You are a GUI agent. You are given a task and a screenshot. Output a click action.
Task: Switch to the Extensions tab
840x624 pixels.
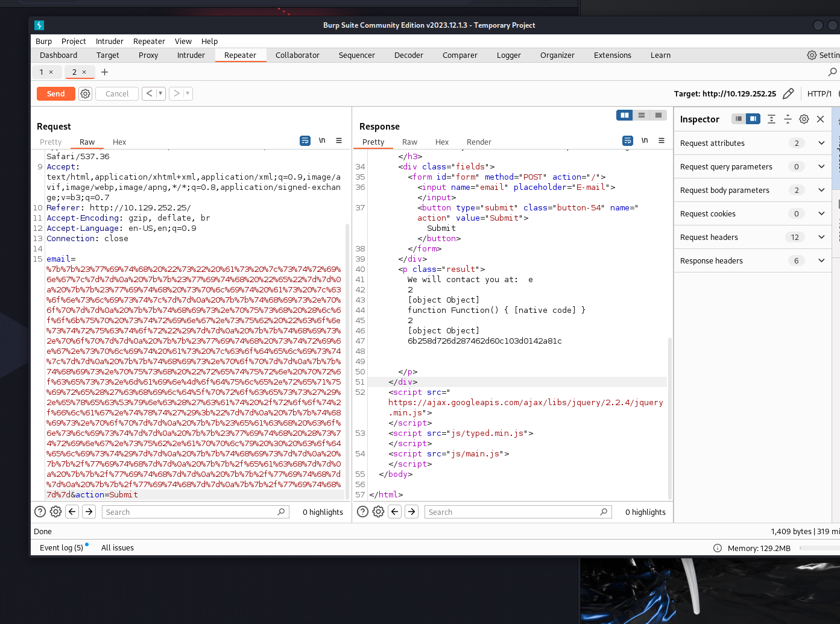(x=613, y=55)
